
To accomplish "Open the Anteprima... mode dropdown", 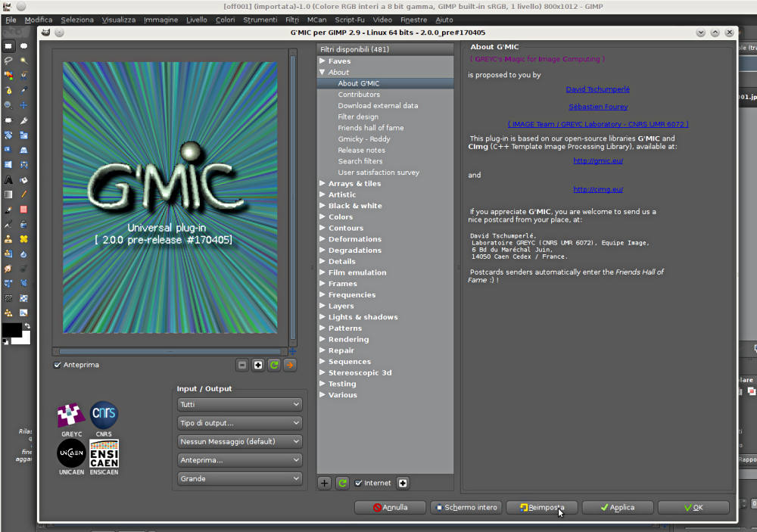I will coord(239,460).
